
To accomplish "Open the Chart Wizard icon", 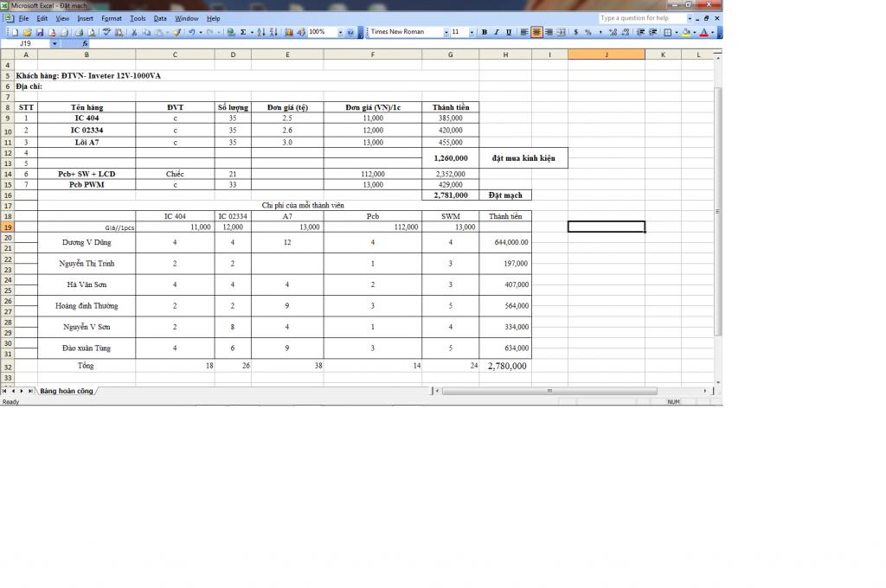I will tap(289, 32).
